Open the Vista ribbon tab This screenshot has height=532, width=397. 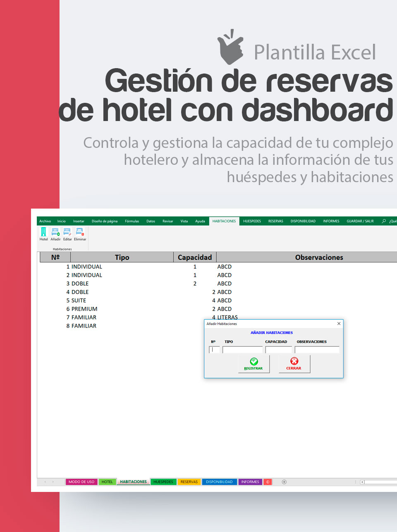point(184,221)
